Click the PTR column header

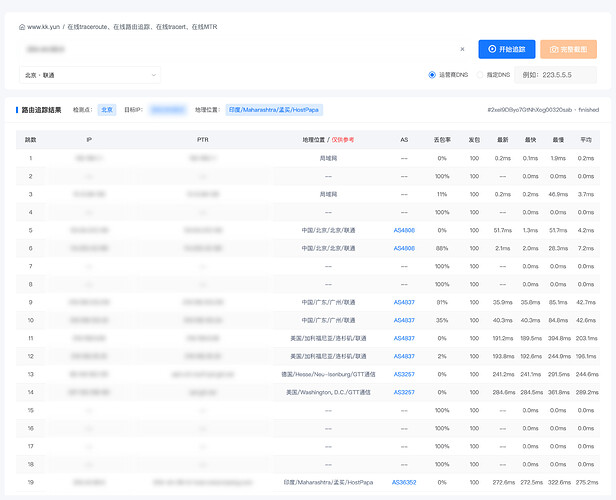[x=203, y=140]
